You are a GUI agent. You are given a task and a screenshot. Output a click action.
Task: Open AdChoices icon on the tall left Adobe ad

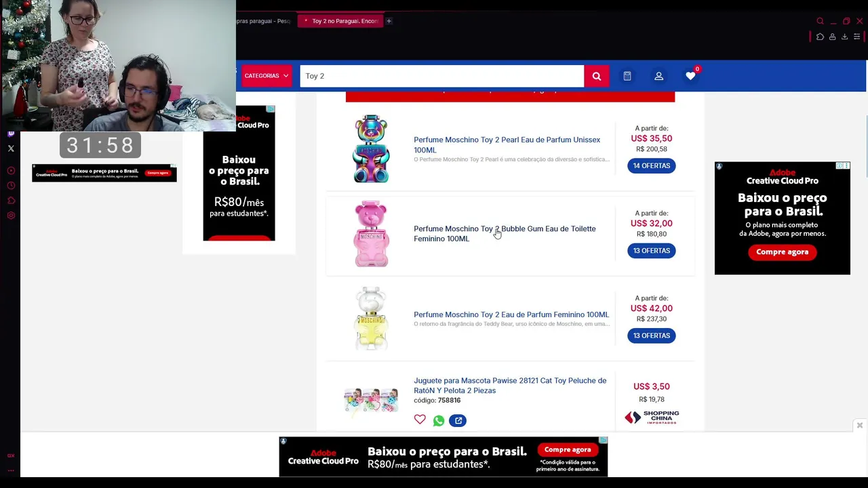pos(270,109)
